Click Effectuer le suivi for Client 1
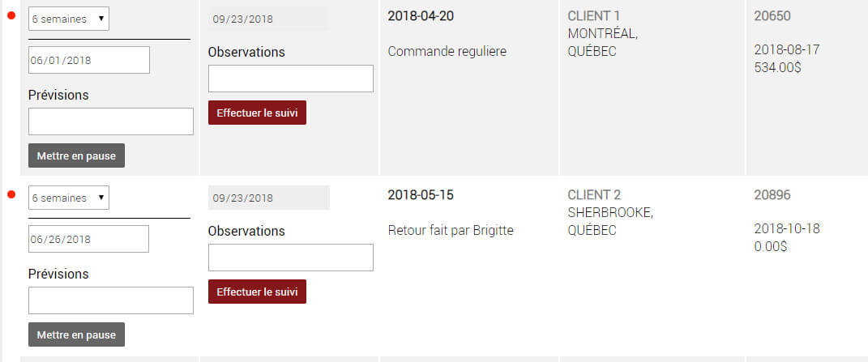This screenshot has width=868, height=362. pyautogui.click(x=257, y=113)
